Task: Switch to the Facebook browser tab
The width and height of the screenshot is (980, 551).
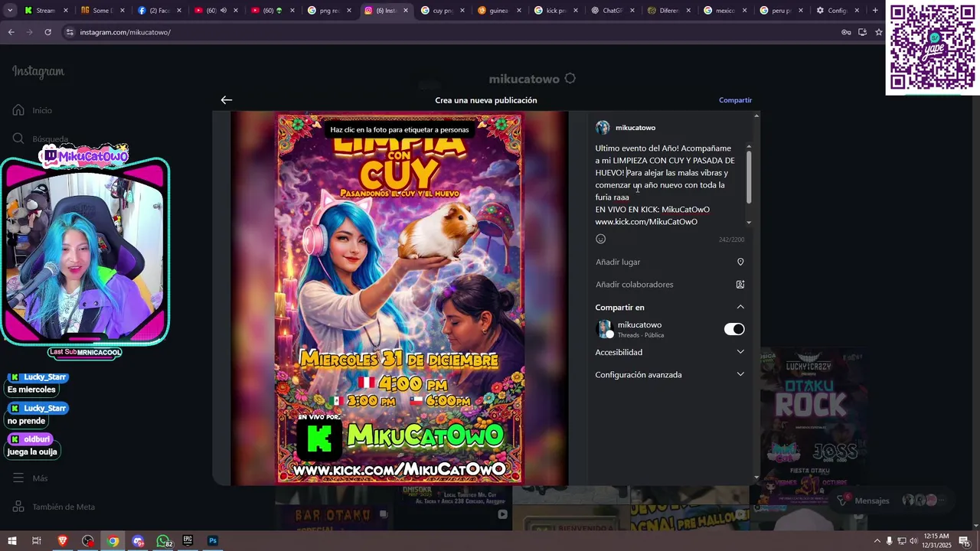Action: tap(159, 11)
